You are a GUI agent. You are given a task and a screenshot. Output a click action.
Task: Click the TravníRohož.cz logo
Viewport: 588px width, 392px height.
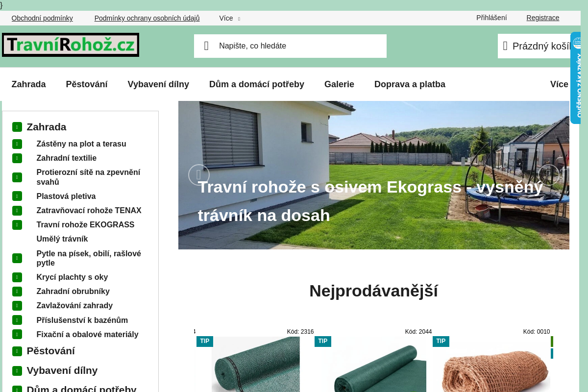pos(71,45)
